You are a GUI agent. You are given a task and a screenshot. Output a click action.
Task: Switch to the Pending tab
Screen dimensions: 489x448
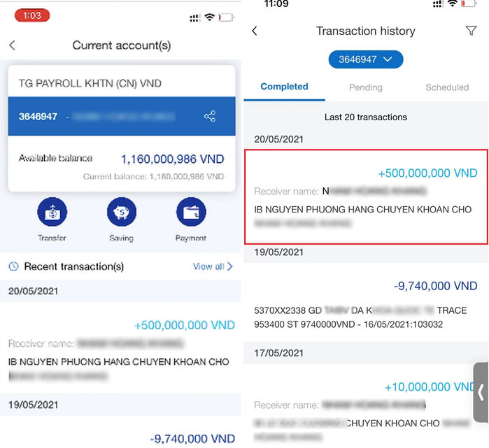(365, 87)
